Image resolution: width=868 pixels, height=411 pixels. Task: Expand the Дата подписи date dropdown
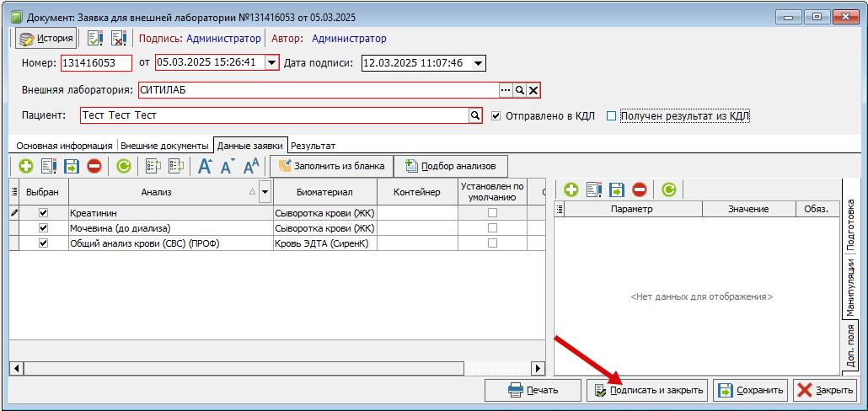click(x=478, y=63)
